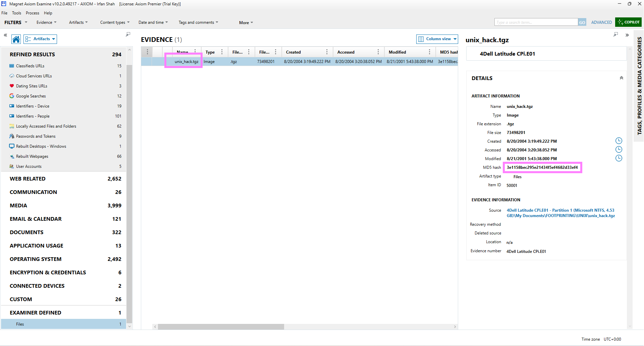Click the clock icon next to Modified

(x=619, y=158)
